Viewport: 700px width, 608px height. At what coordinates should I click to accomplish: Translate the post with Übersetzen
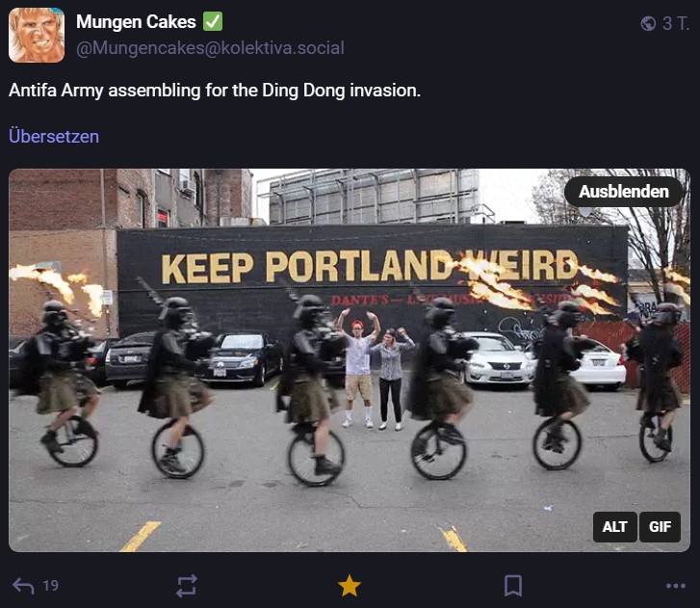pos(54,136)
